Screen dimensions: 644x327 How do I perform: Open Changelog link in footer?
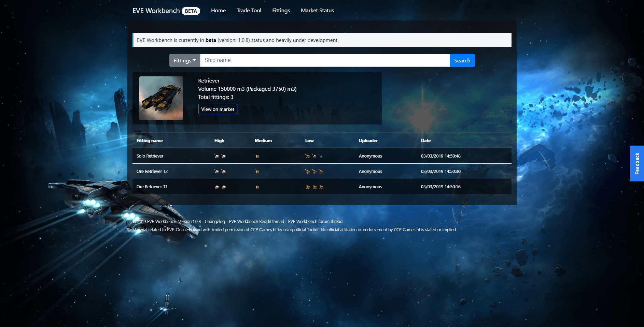point(215,222)
